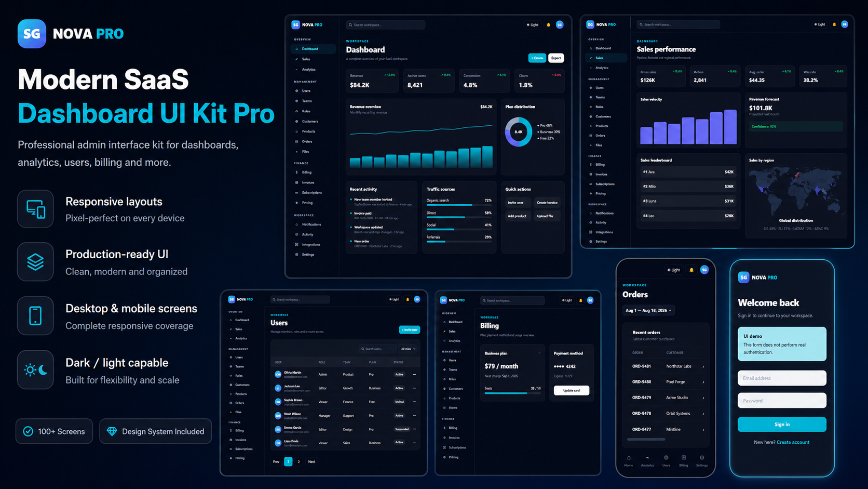Open notifications bell in Sales performance window
868x489 pixels.
pos(834,24)
